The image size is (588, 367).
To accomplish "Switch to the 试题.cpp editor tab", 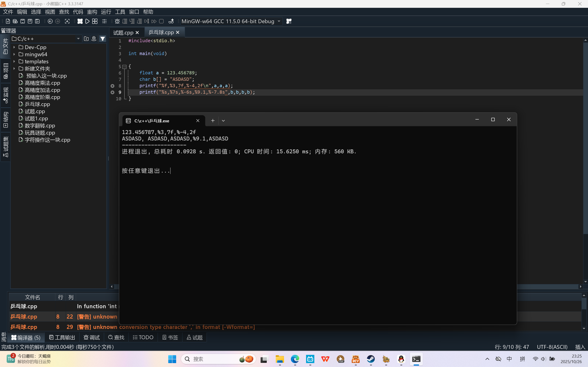I will 123,33.
